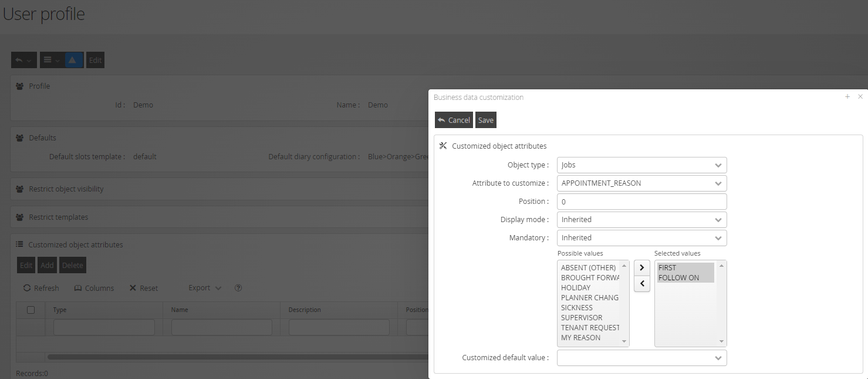Screen dimensions: 868x379
Task: Expand the Attribute to customize dropdown
Action: (641, 183)
